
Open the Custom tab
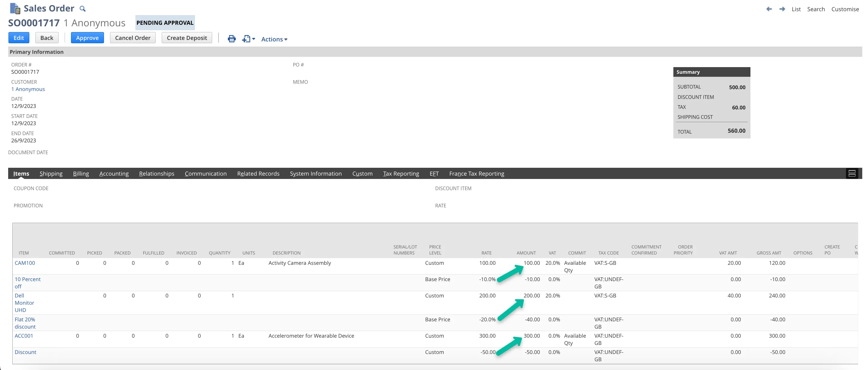point(362,174)
